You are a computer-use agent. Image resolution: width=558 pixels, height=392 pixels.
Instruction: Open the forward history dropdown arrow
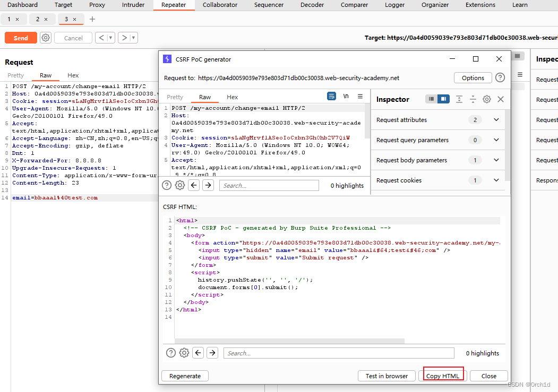134,38
